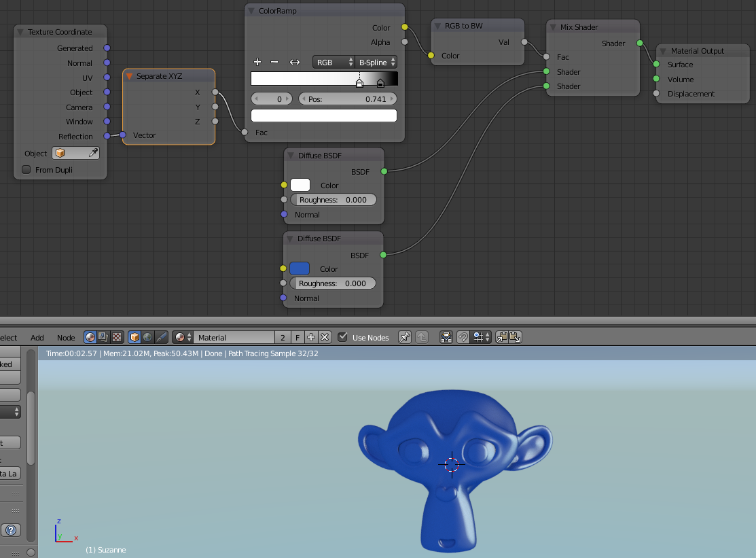The height and width of the screenshot is (558, 756).
Task: Adjust Roughness of blue Diffuse BSDF
Action: click(x=333, y=283)
